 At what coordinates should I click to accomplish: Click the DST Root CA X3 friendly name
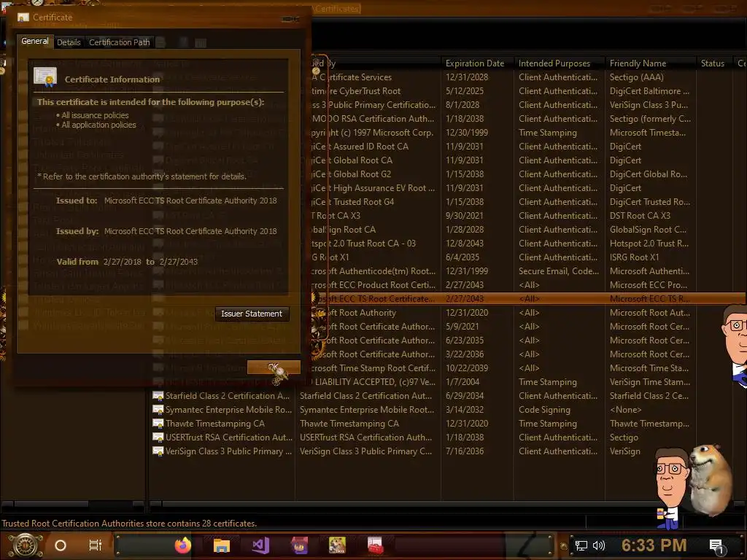tap(640, 216)
